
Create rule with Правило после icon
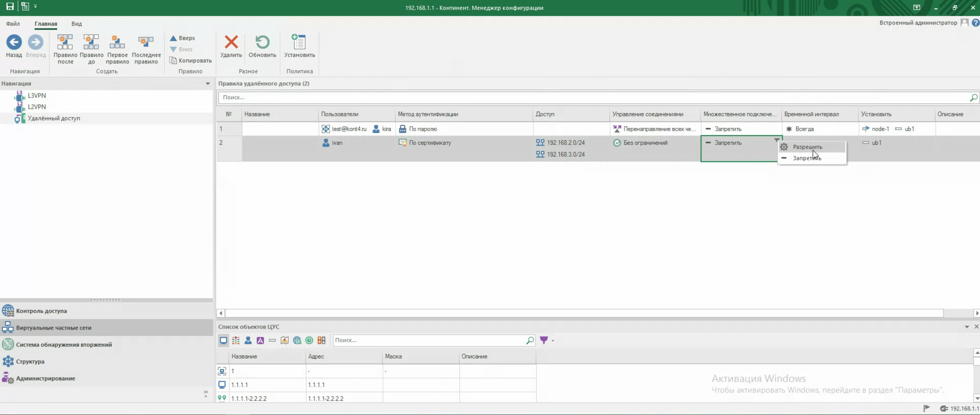65,42
